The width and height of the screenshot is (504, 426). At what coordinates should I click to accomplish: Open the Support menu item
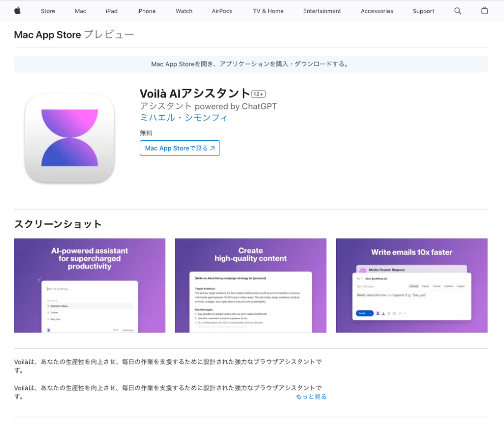pyautogui.click(x=423, y=11)
